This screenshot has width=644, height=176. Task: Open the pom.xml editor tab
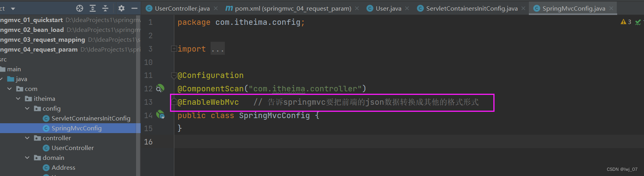293,8
